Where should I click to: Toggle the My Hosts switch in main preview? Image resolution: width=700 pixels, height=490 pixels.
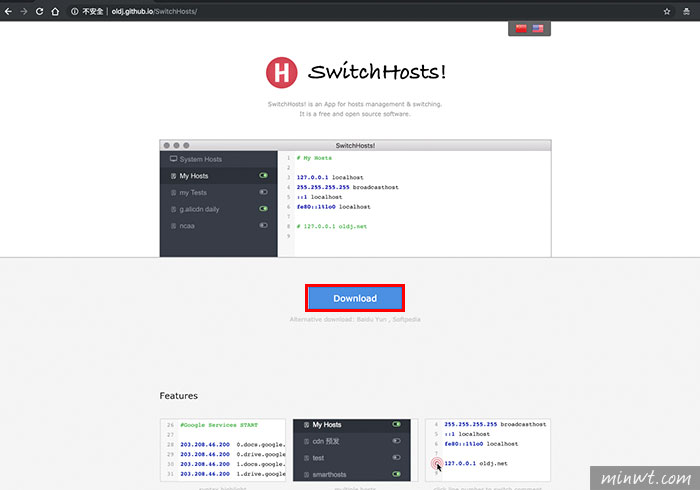263,175
